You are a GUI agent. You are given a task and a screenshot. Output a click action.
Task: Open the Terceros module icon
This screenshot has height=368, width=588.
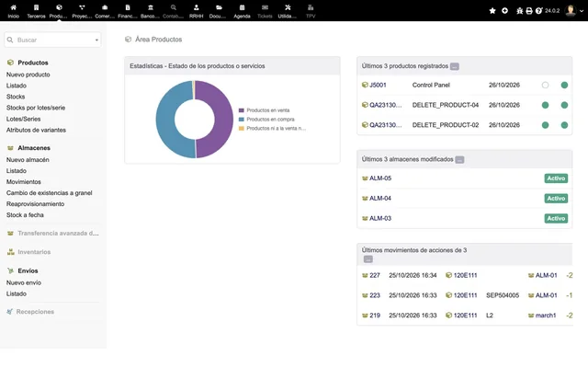37,7
